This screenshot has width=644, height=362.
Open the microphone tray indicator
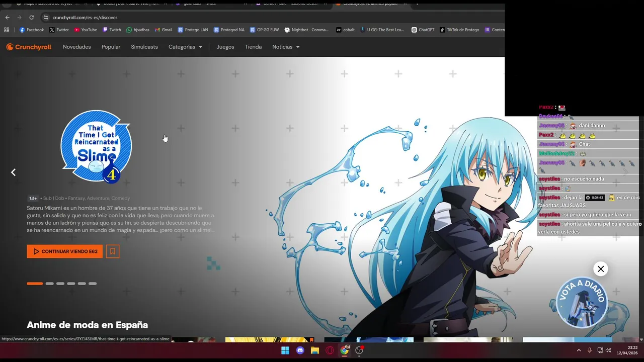[590, 350]
